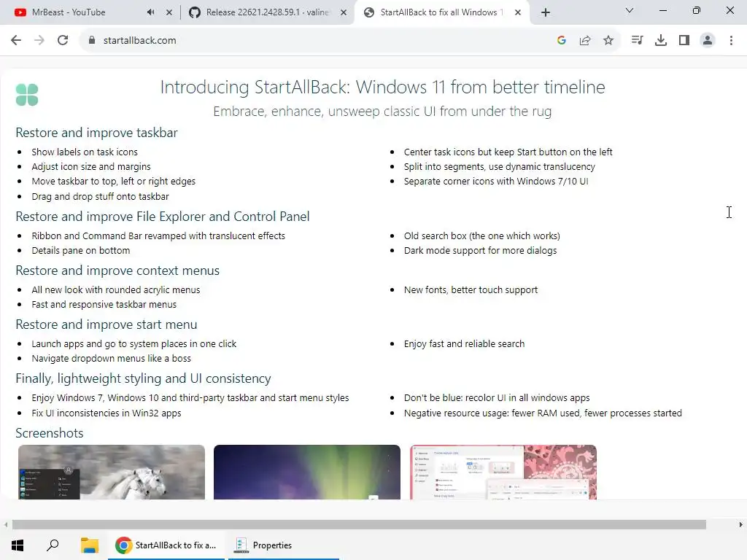Image resolution: width=747 pixels, height=560 pixels.
Task: Reload the startallback.com page
Action: click(x=63, y=41)
